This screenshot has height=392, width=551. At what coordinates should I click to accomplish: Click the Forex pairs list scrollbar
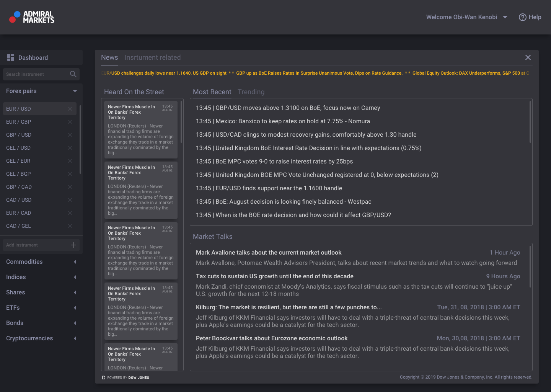tap(80, 139)
